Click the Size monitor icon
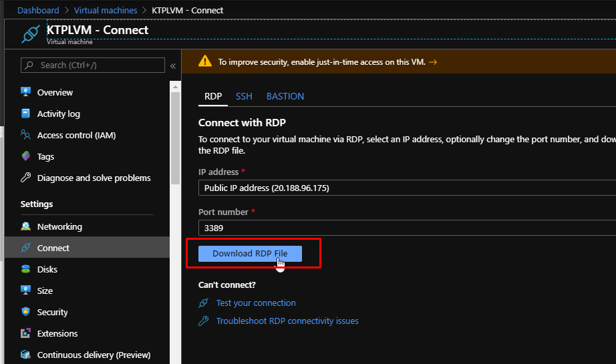 coord(25,290)
